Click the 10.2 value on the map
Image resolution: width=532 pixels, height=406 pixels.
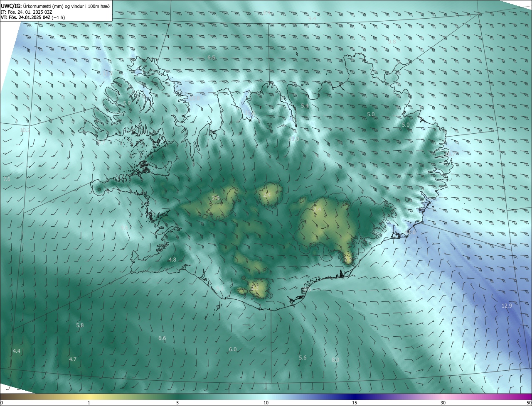click(25, 130)
